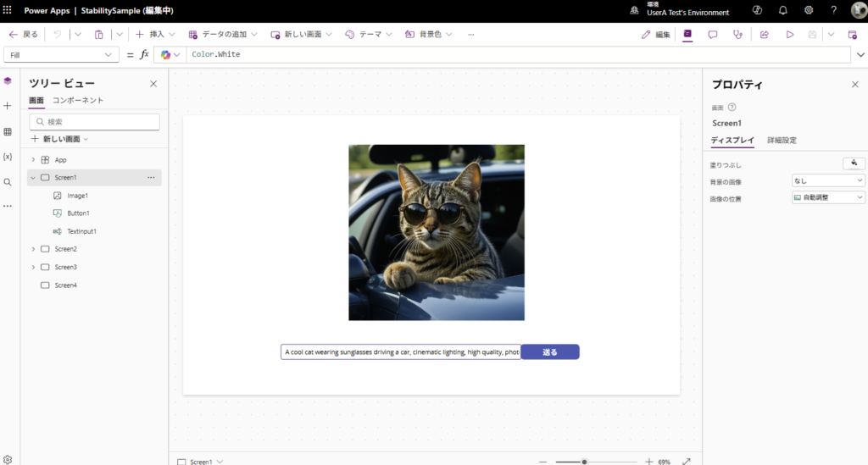Image resolution: width=868 pixels, height=465 pixels.
Task: Collapse the Screen1 tree node
Action: click(x=33, y=178)
